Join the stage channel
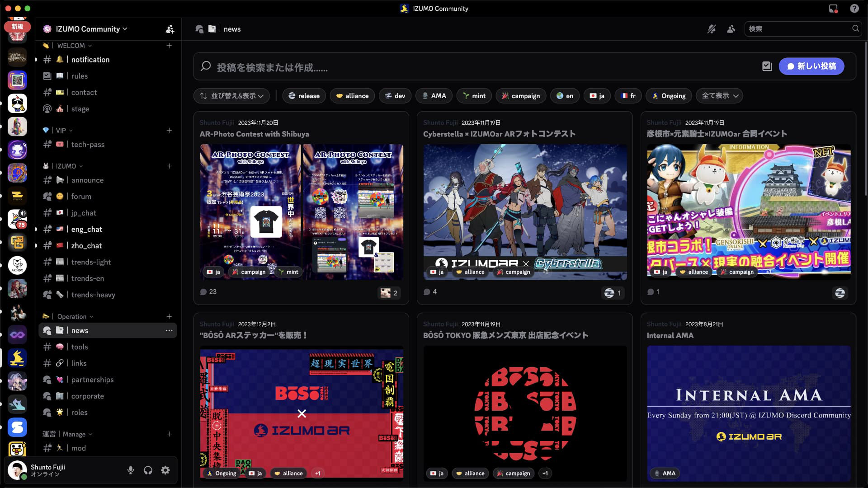The height and width of the screenshot is (488, 868). tap(108, 109)
